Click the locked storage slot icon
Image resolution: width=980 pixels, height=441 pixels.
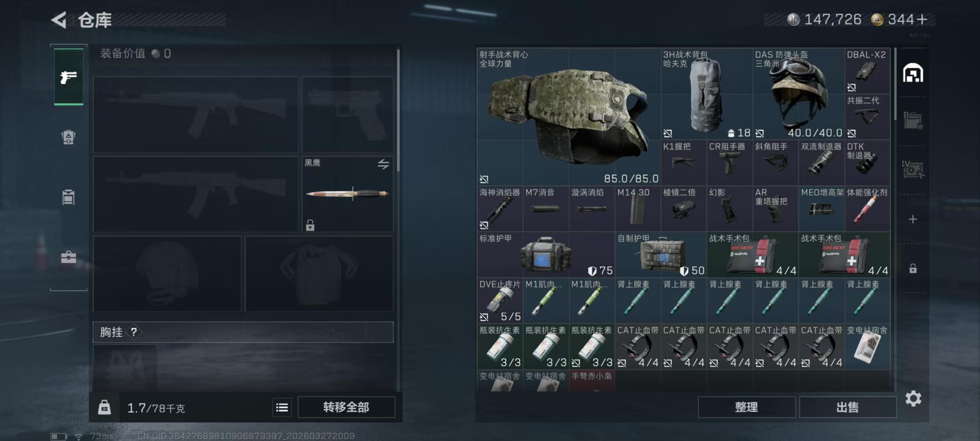[913, 268]
